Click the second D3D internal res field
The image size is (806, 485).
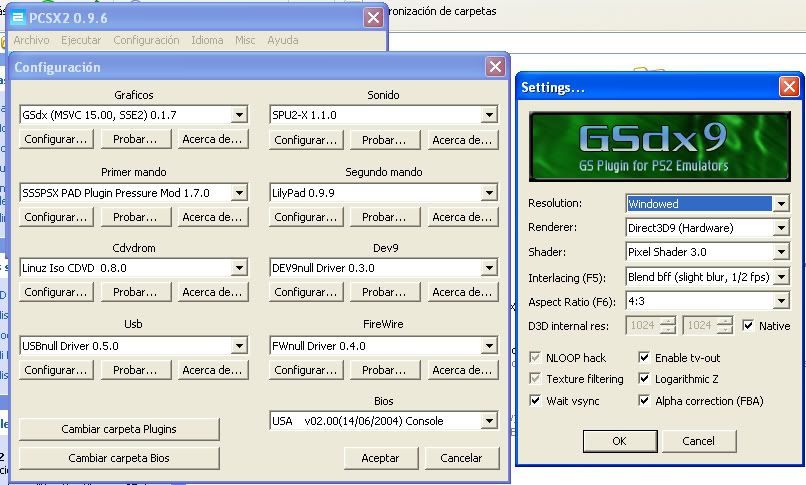click(x=700, y=325)
